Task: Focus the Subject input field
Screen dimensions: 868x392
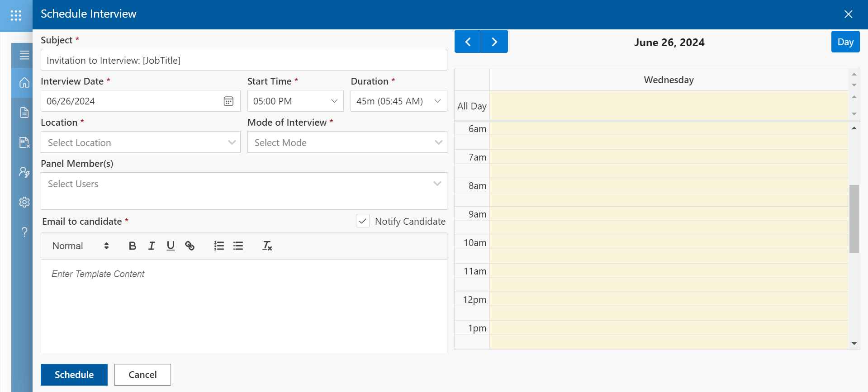Action: (244, 60)
